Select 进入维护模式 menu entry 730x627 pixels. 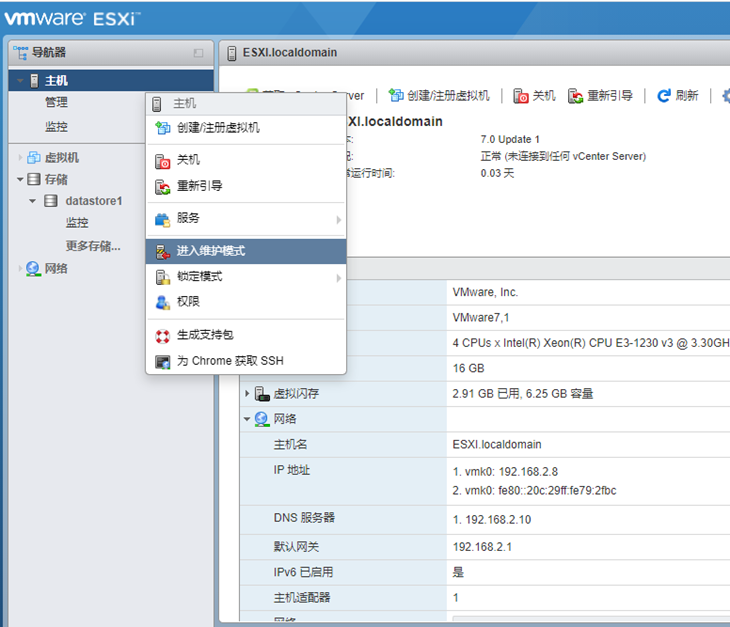(x=246, y=251)
